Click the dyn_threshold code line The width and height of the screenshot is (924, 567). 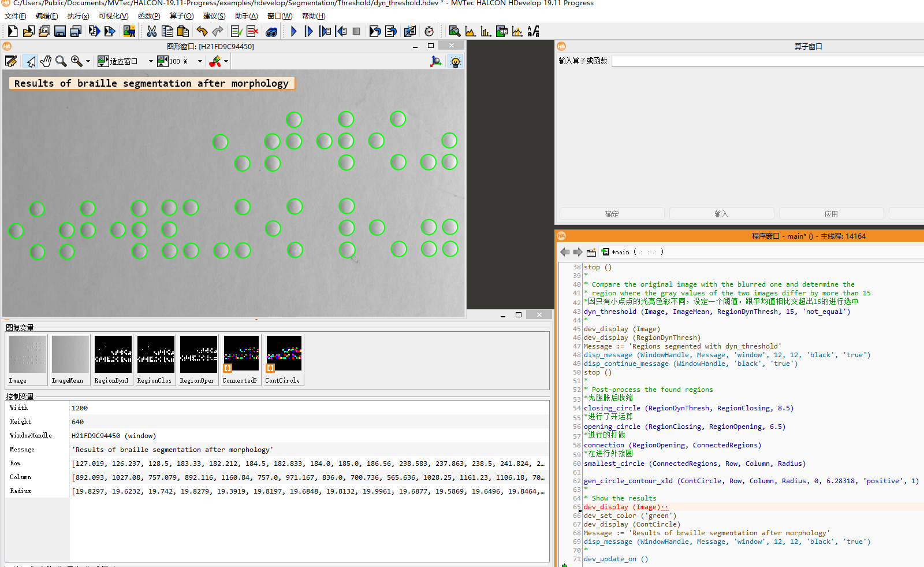pyautogui.click(x=717, y=312)
